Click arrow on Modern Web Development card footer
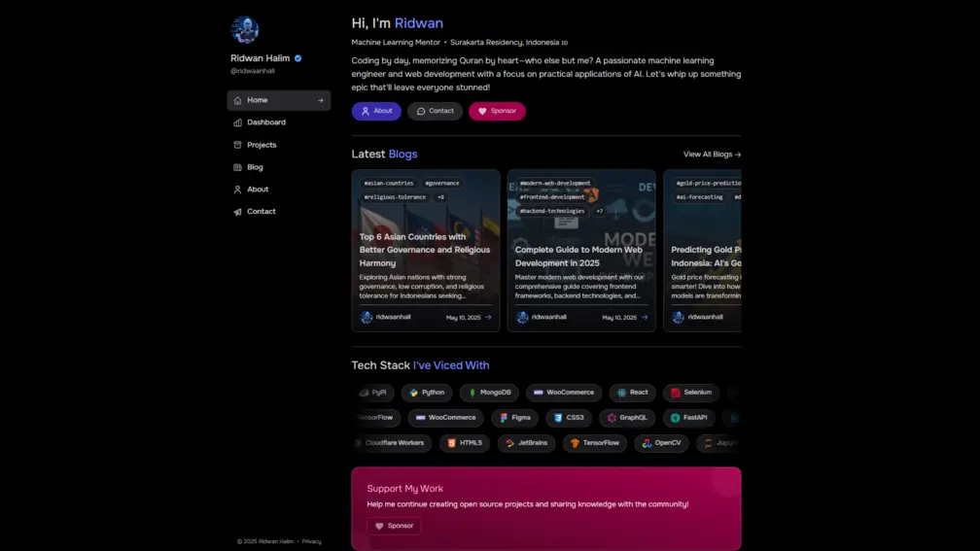Viewport: 980px width, 551px height. point(645,318)
